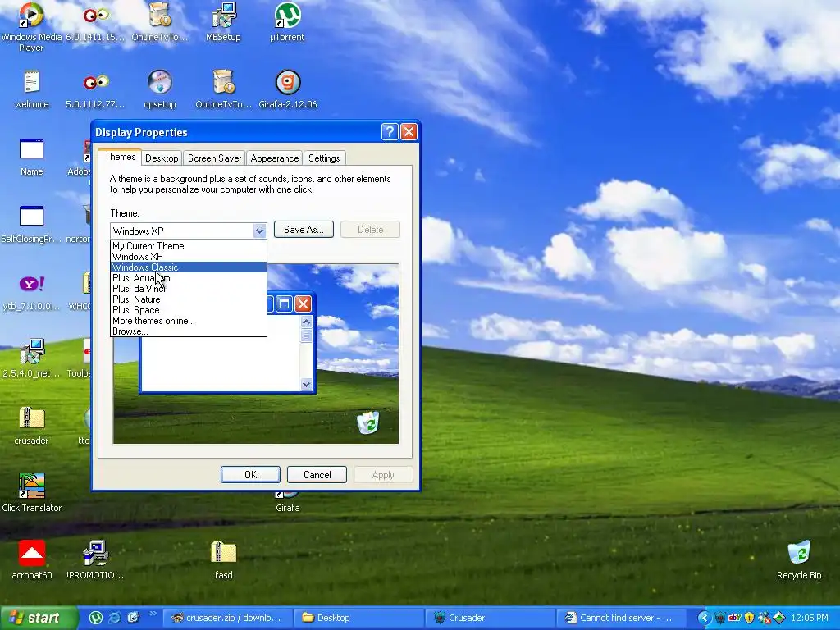Switch to the Themes tab
The image size is (840, 630).
(x=120, y=157)
